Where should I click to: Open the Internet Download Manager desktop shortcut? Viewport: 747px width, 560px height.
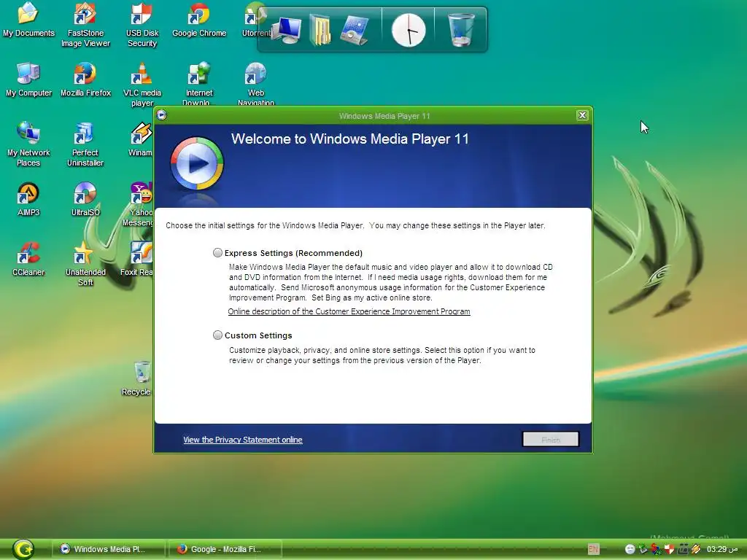coord(199,82)
